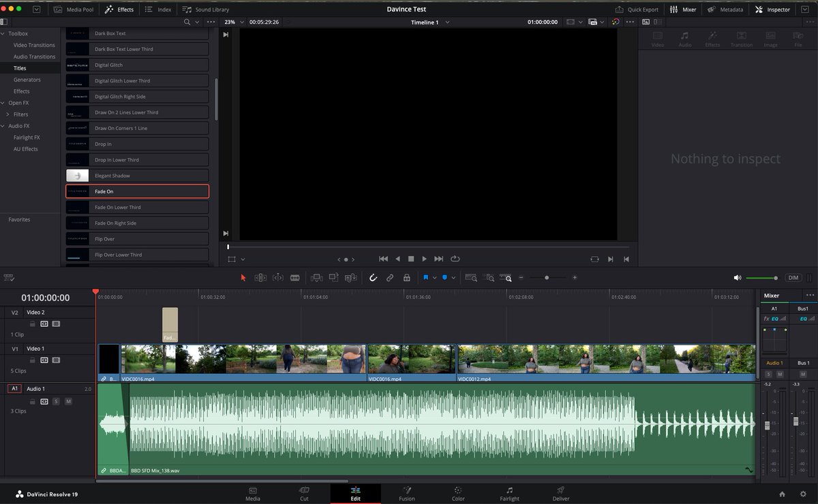Select Fairlight FX category
This screenshot has width=818, height=504.
[x=27, y=138]
